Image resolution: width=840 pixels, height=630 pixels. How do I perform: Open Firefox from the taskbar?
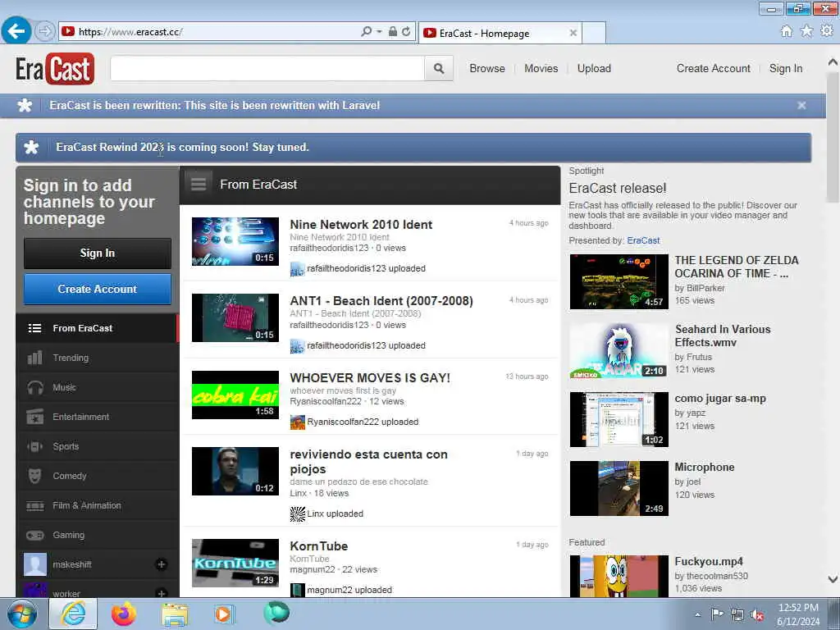point(123,614)
